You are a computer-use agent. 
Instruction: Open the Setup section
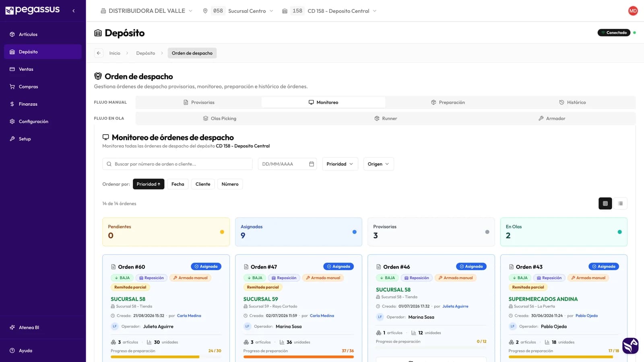43,139
